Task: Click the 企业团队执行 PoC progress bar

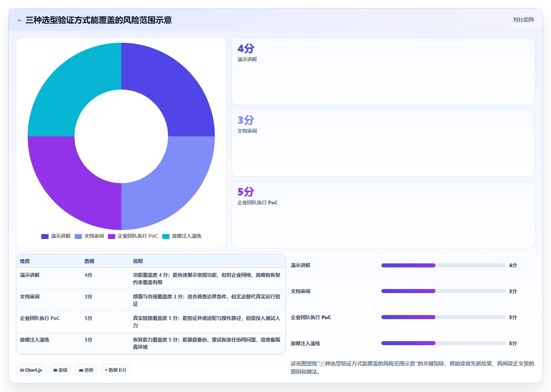Action: (x=443, y=318)
